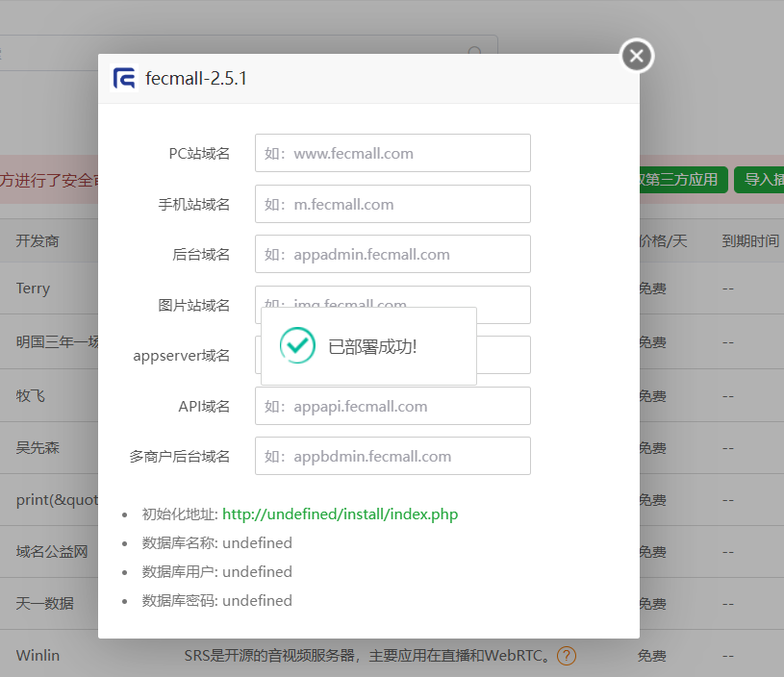Open the SRS help question-mark icon
This screenshot has height=677, width=784.
coord(567,656)
